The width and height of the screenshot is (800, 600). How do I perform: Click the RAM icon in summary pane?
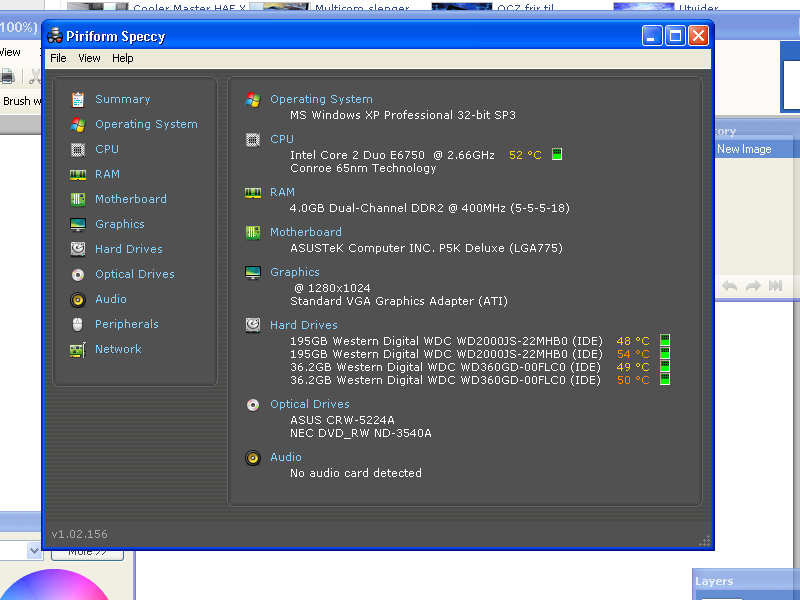tap(253, 193)
